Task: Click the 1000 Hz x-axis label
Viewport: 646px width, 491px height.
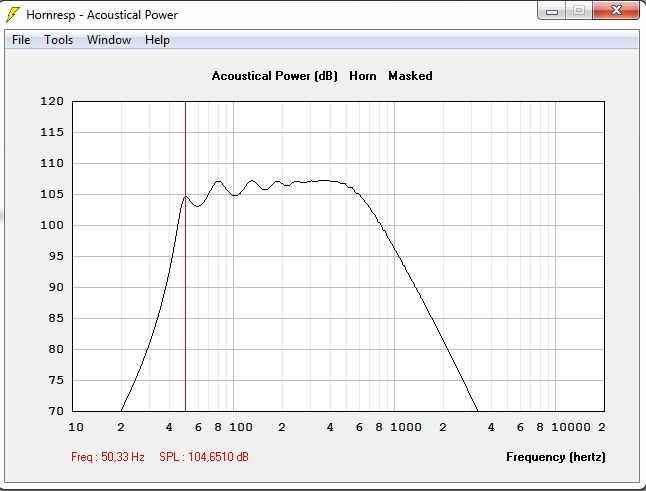Action: point(406,427)
